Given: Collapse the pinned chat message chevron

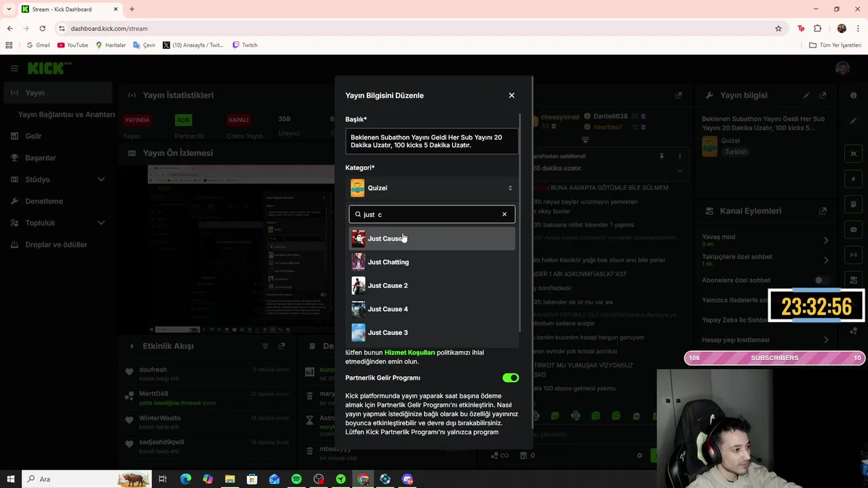Looking at the screenshot, I should [x=679, y=171].
